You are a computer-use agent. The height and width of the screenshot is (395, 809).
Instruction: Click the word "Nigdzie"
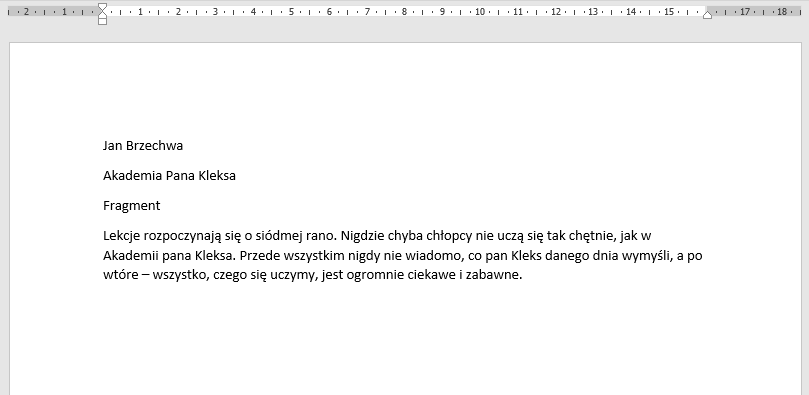tap(362, 236)
